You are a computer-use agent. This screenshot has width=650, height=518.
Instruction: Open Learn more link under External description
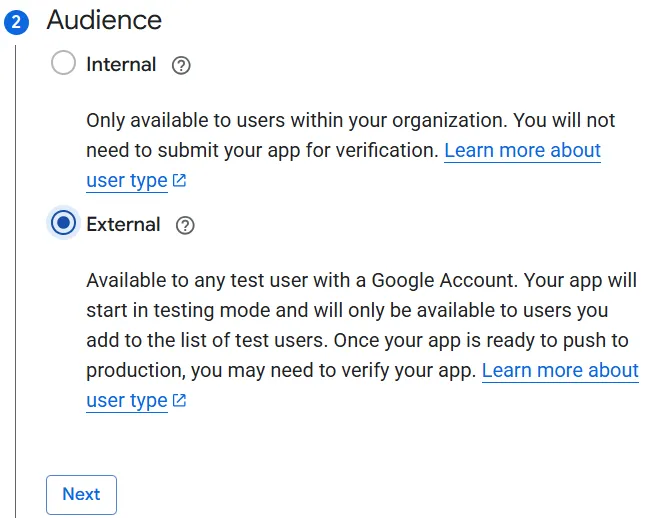pos(560,370)
